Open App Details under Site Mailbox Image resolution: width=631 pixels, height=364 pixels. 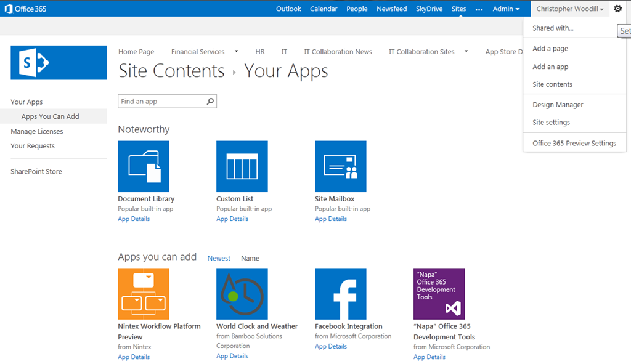(x=331, y=219)
